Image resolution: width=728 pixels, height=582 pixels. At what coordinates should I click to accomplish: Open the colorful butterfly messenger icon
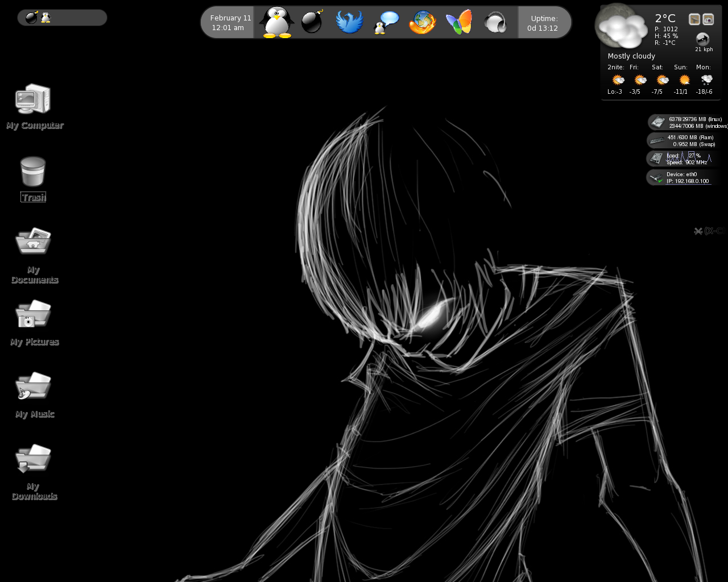click(x=459, y=22)
